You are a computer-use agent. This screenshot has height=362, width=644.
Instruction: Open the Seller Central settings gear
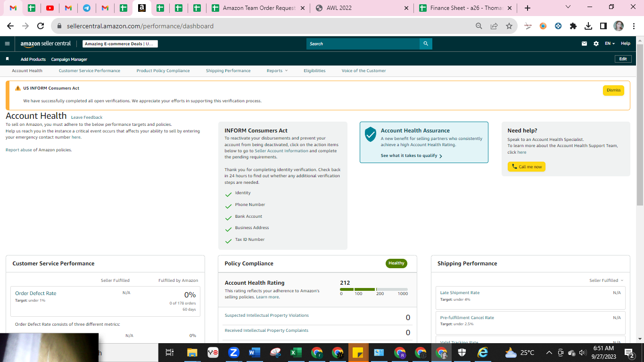596,44
